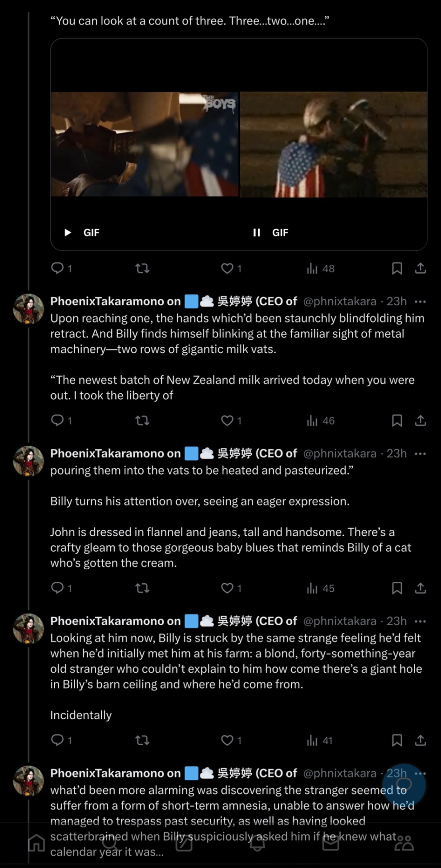This screenshot has height=868, width=441.
Task: Open Notifications bell in bottom bar
Action: [x=257, y=843]
